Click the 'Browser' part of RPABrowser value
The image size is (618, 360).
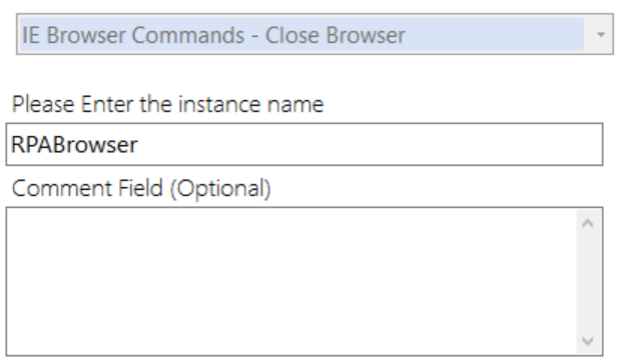96,145
